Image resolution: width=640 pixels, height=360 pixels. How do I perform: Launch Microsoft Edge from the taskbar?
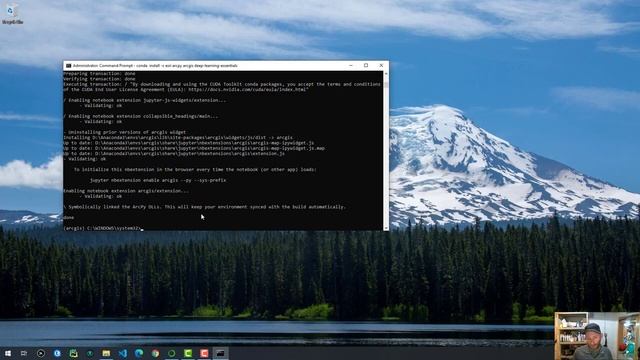click(139, 353)
